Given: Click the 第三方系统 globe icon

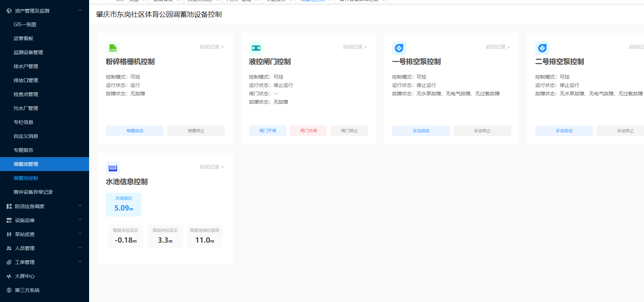Looking at the screenshot, I should pos(9,290).
